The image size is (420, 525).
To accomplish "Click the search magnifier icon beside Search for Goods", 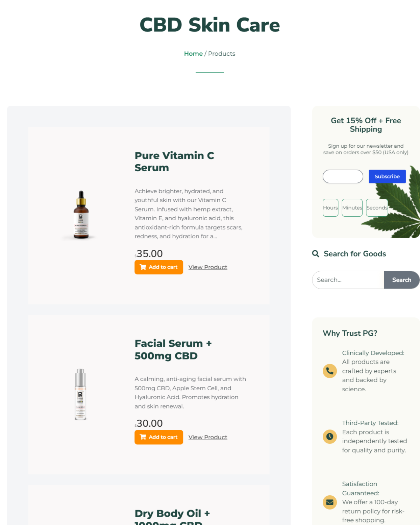I will [x=315, y=254].
